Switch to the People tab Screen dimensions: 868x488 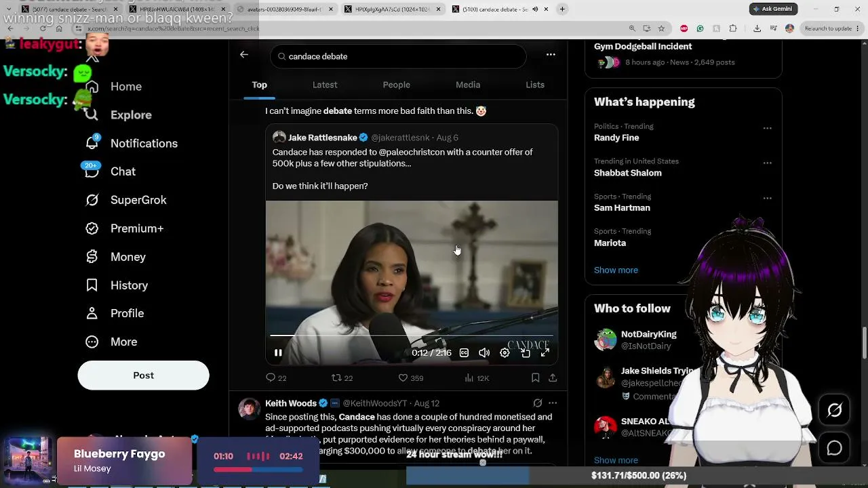click(x=397, y=85)
